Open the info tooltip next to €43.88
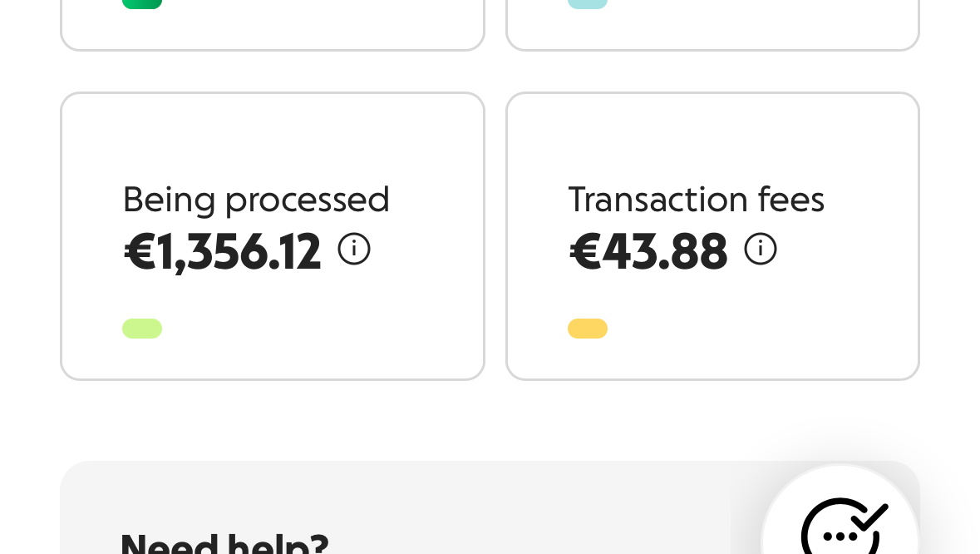The height and width of the screenshot is (554, 980). (x=760, y=249)
